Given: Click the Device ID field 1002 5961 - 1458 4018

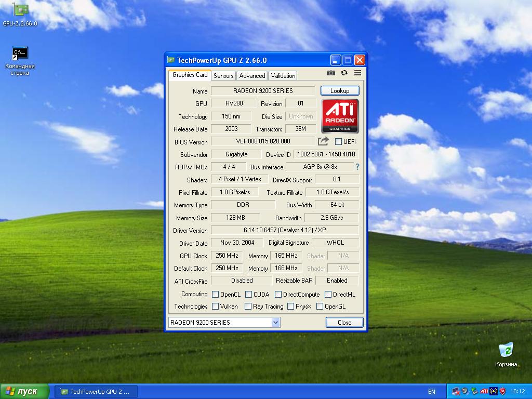Looking at the screenshot, I should pos(326,154).
